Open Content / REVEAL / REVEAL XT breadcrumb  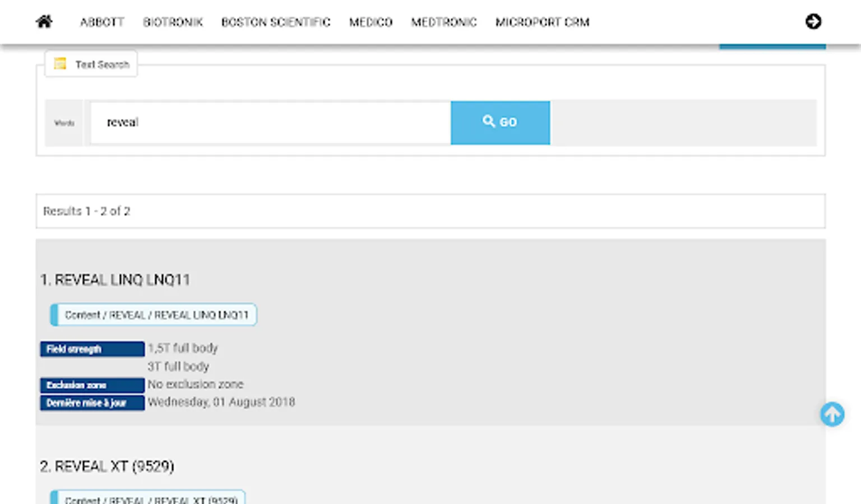coord(148,498)
